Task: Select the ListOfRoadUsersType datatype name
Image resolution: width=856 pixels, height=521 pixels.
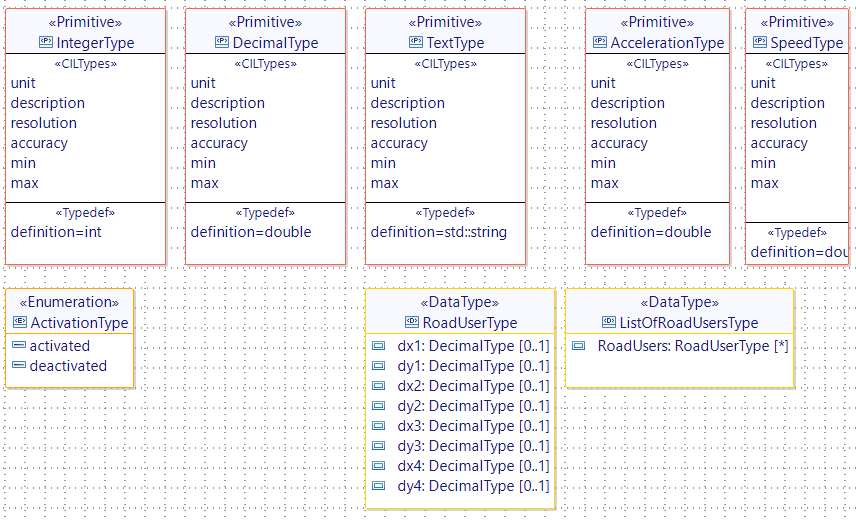Action: [x=689, y=323]
